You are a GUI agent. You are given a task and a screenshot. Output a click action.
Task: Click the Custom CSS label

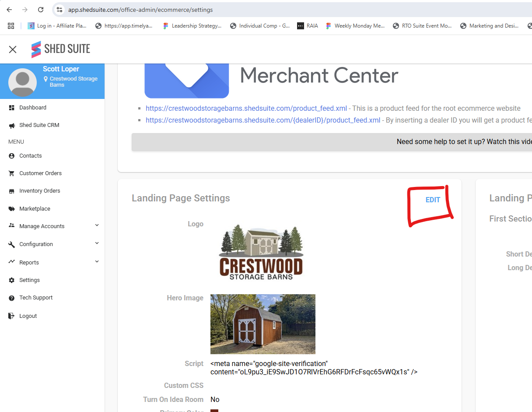point(184,386)
